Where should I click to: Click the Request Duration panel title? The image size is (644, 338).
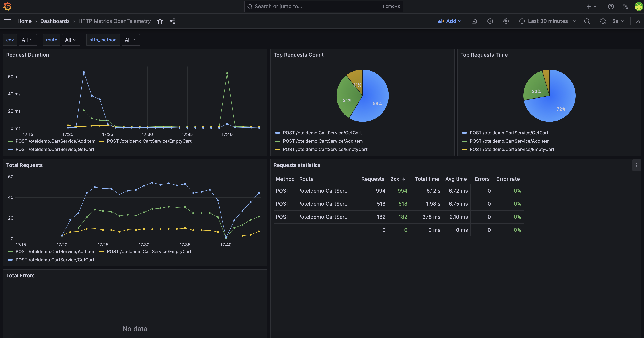(x=28, y=55)
